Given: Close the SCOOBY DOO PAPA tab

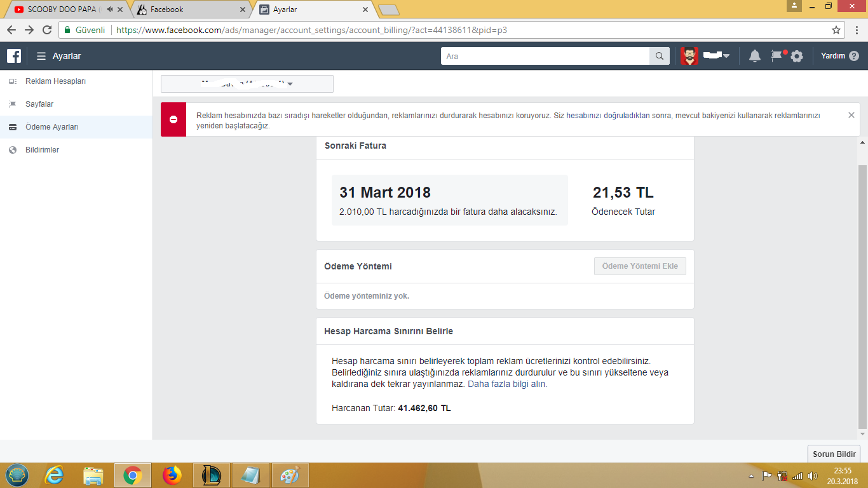Looking at the screenshot, I should tap(120, 10).
